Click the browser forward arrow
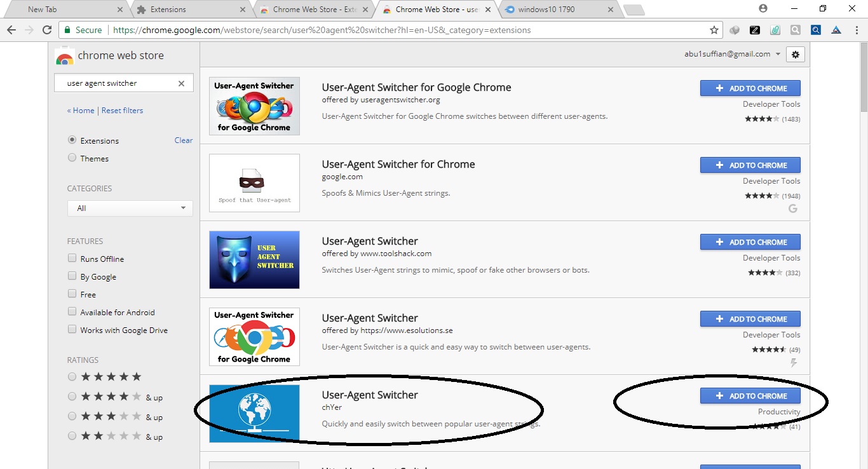 [29, 30]
